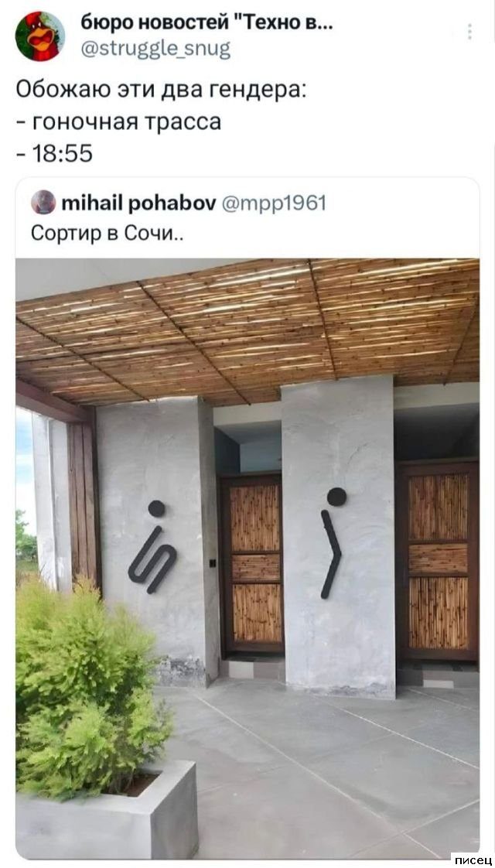Open the @mpp1961 handle
Image resolution: width=495 pixels, height=868 pixels.
(274, 205)
